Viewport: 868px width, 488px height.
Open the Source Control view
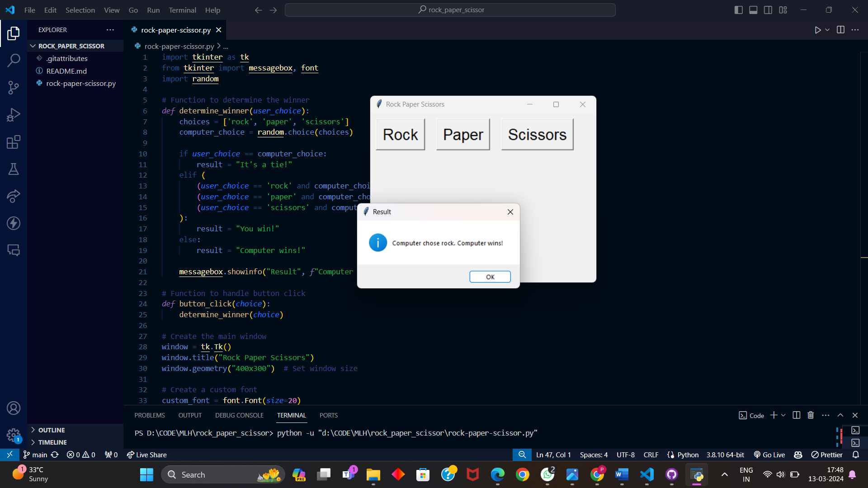point(14,87)
